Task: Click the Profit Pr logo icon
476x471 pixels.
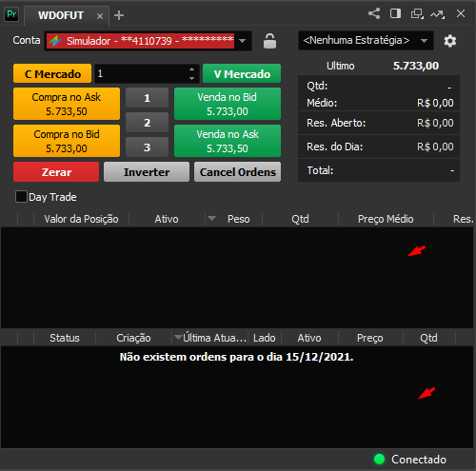Action: tap(11, 14)
